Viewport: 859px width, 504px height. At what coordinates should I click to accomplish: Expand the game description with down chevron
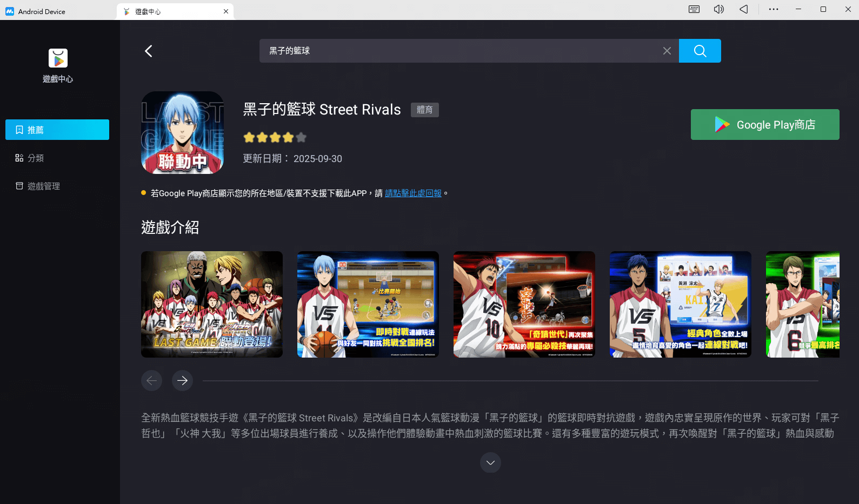tap(490, 462)
